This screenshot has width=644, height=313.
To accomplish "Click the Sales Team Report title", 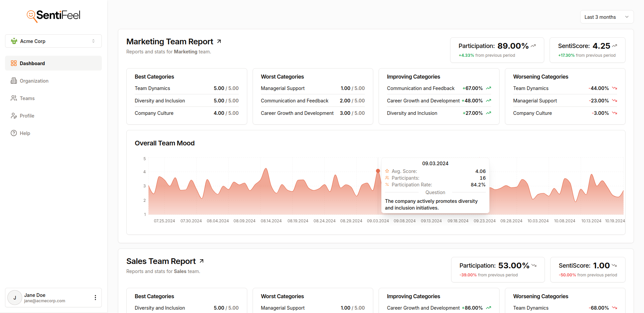I will click(161, 261).
